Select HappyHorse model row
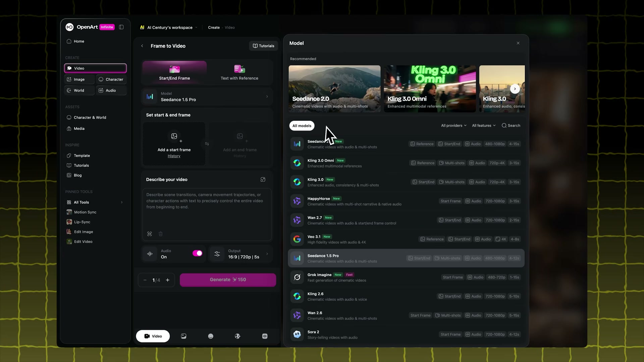644x362 pixels. coord(406,201)
